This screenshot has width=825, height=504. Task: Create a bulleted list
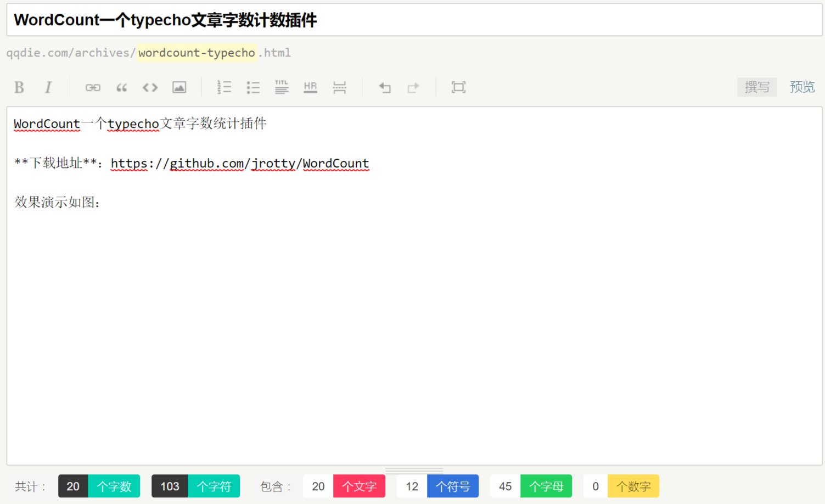253,87
